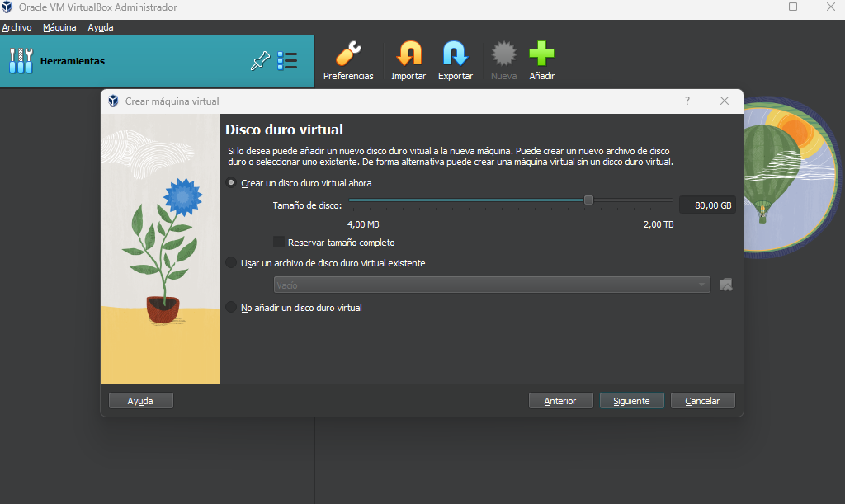Viewport: 845px width, 504px height.
Task: Click the green Añadir plus icon
Action: (541, 54)
